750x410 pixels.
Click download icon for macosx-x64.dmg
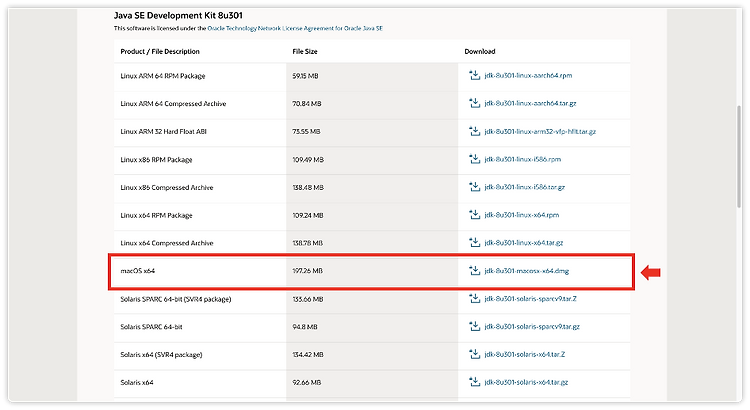click(474, 271)
